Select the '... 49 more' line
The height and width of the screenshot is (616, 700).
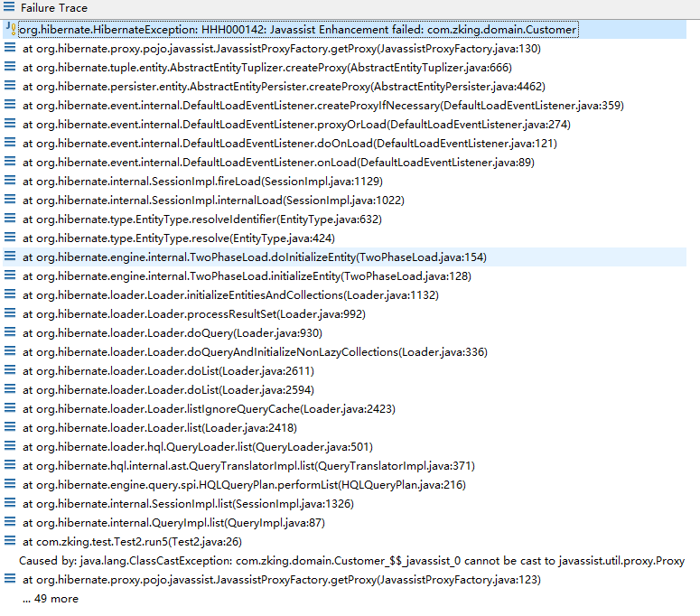tap(51, 599)
